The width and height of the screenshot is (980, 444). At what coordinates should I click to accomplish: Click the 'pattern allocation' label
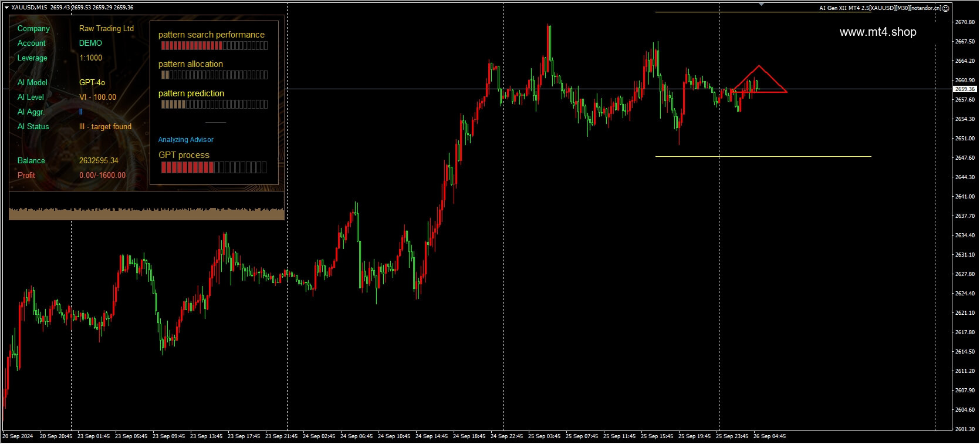191,64
